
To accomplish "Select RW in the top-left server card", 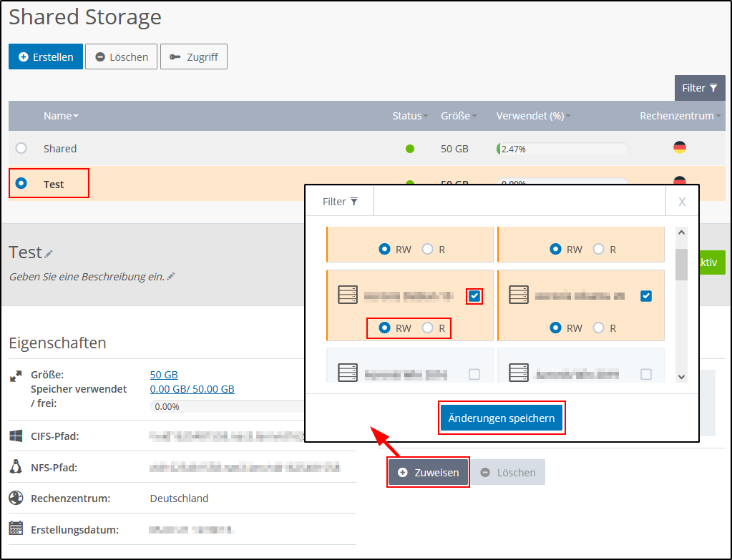I will [x=384, y=249].
